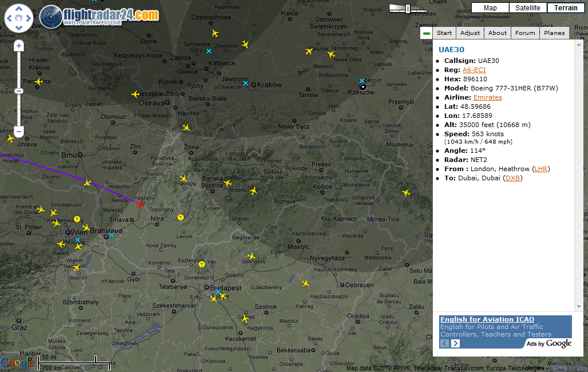Click the info panel scrollbar up arrow
588x372 pixels.
pyautogui.click(x=579, y=45)
